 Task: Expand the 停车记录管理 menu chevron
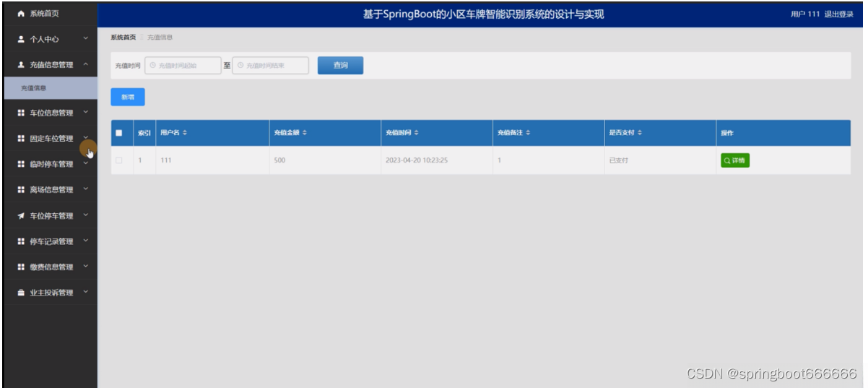click(x=86, y=241)
